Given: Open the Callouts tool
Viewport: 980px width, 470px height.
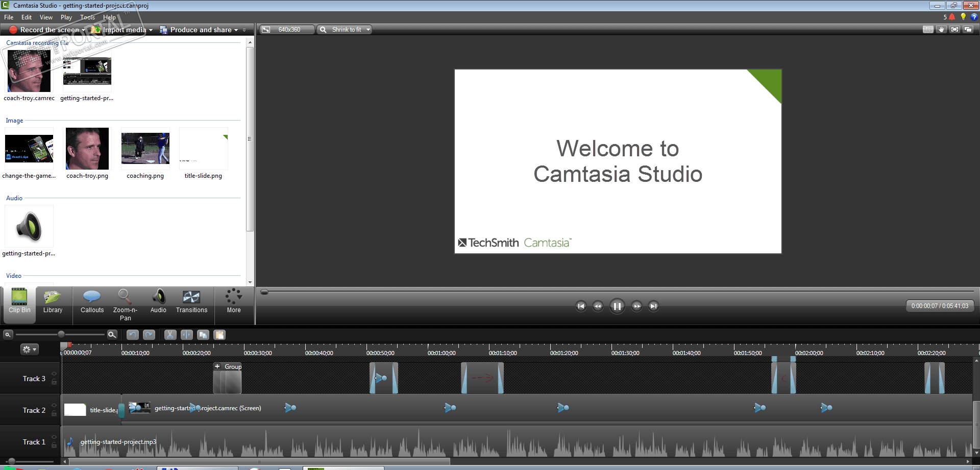Looking at the screenshot, I should (92, 301).
